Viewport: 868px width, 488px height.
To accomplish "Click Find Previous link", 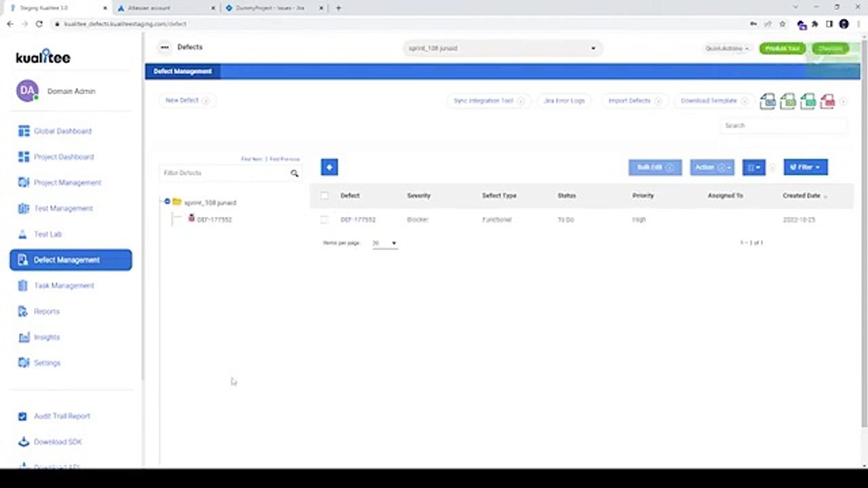I will pyautogui.click(x=284, y=159).
